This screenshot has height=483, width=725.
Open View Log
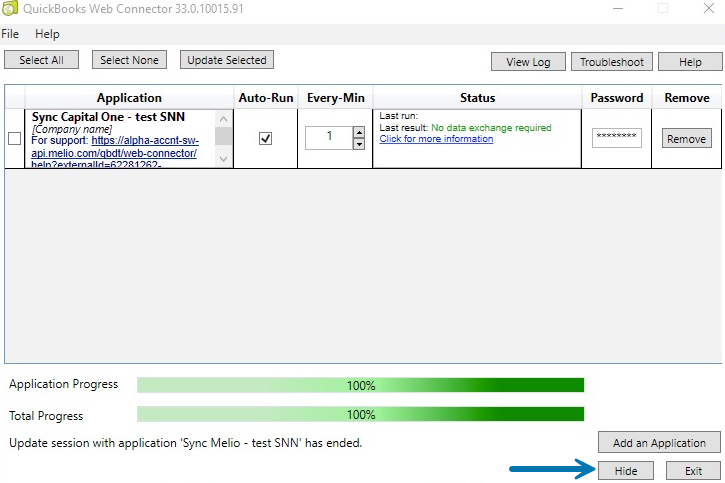pyautogui.click(x=528, y=62)
